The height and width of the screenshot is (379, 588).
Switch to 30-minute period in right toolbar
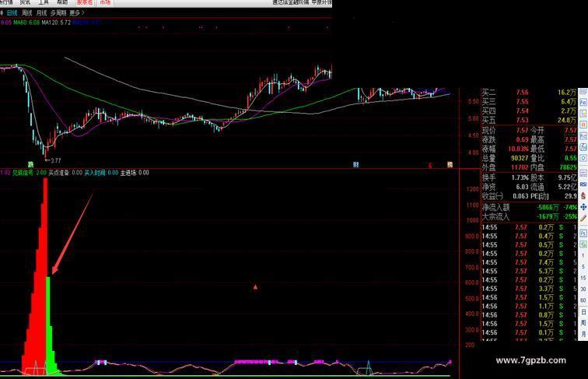pyautogui.click(x=583, y=290)
